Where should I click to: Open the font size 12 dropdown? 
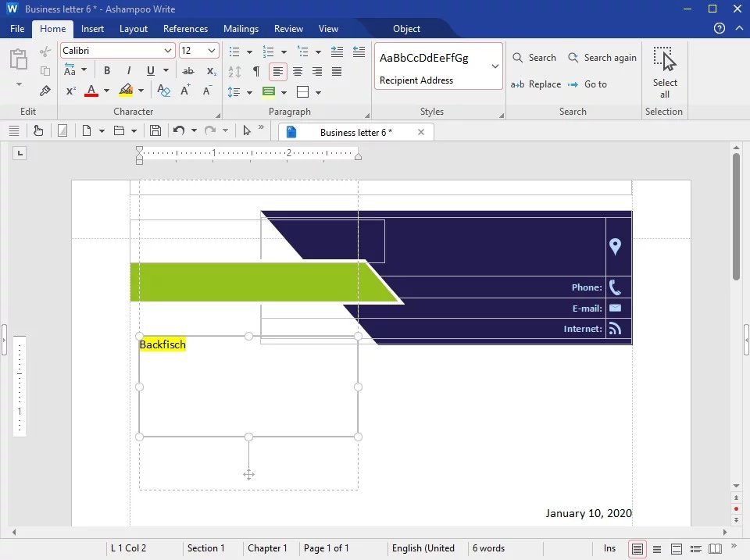(212, 51)
